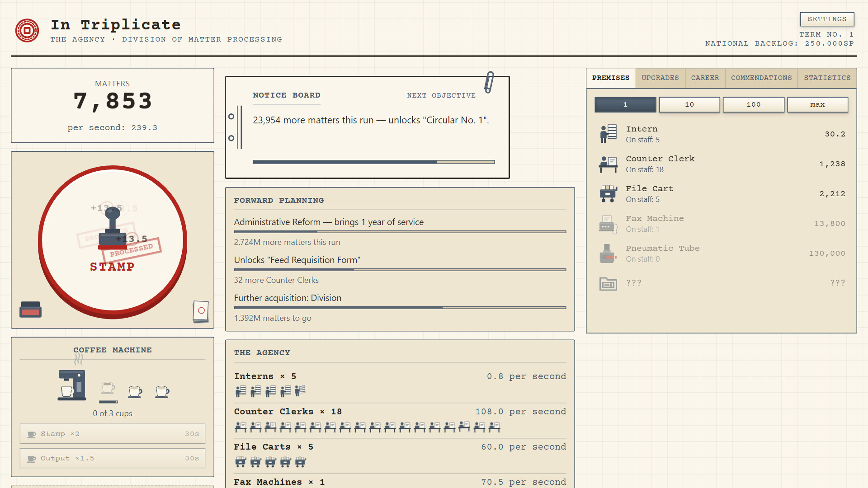Click the red agency seal logo
Viewport: 868px width, 488px height.
click(27, 31)
